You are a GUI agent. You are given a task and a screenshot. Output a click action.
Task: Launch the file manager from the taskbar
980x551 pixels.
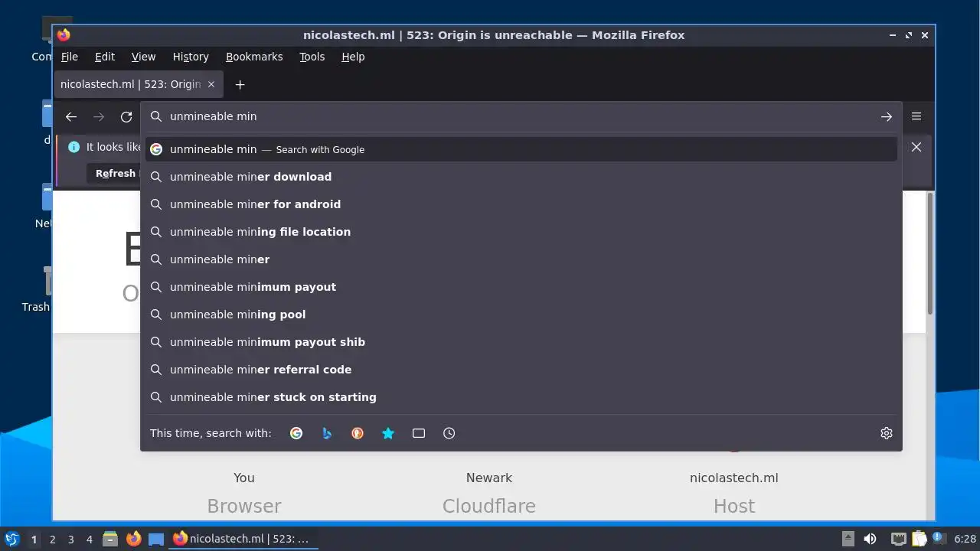[x=110, y=539]
